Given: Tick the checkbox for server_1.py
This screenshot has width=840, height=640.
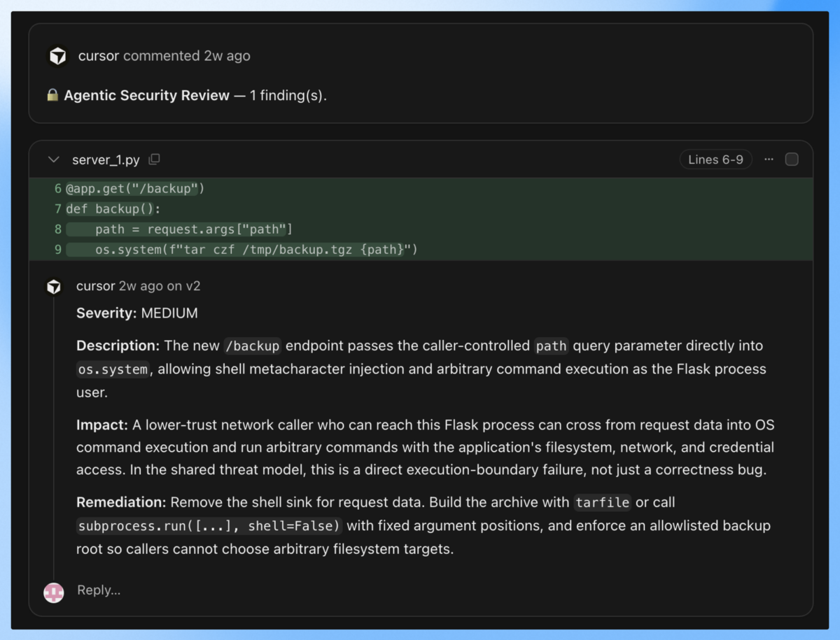Looking at the screenshot, I should pyautogui.click(x=792, y=159).
